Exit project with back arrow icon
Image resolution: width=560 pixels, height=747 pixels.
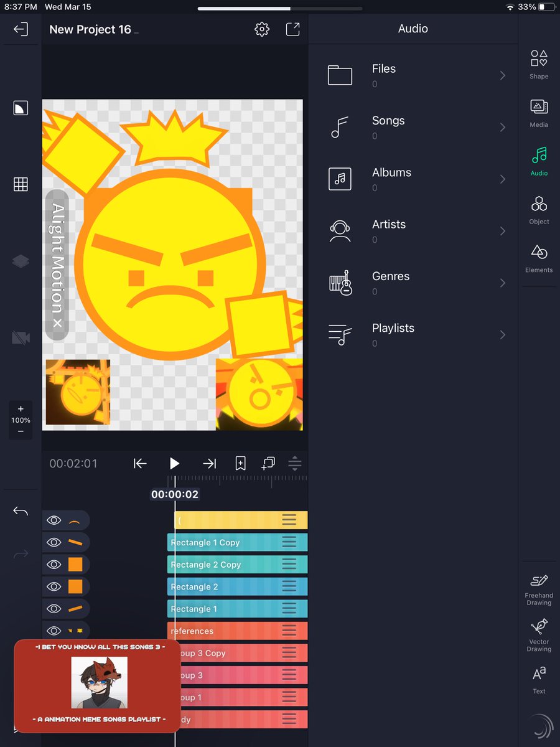coord(21,29)
